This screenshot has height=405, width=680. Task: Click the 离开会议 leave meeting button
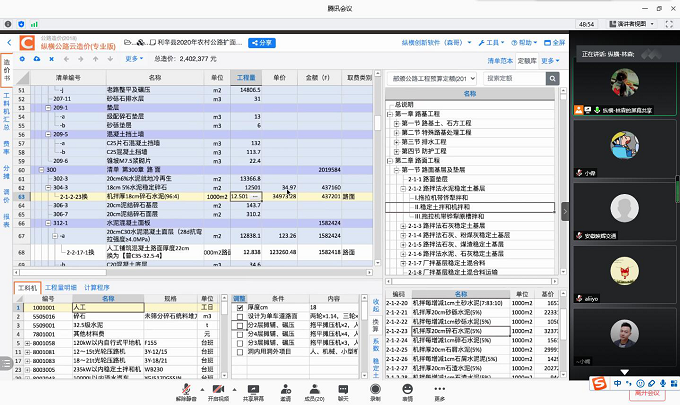(647, 393)
